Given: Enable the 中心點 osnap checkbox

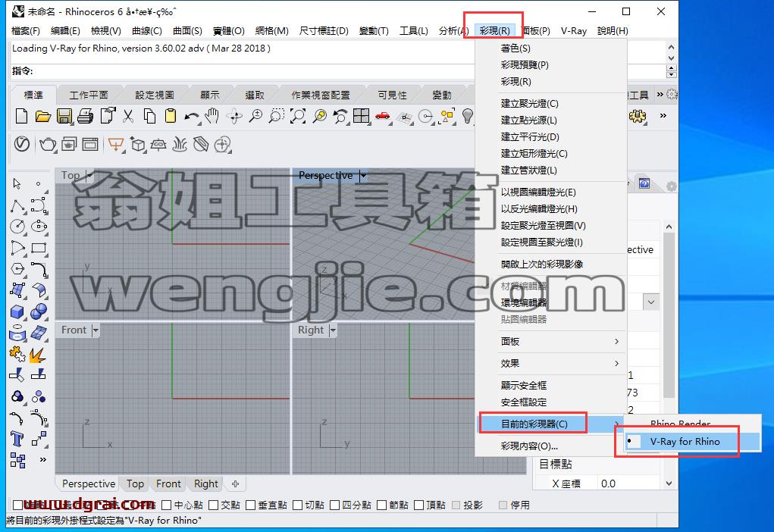Looking at the screenshot, I should pyautogui.click(x=166, y=505).
